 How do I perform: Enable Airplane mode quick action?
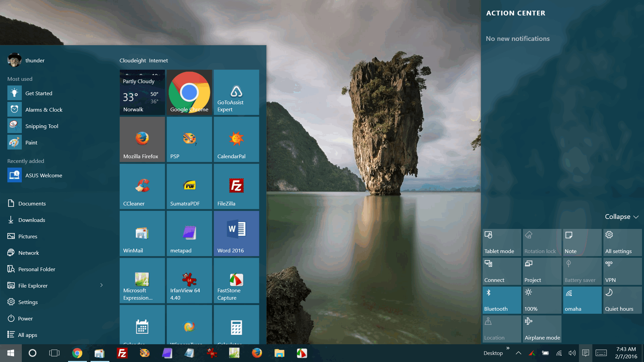542,329
